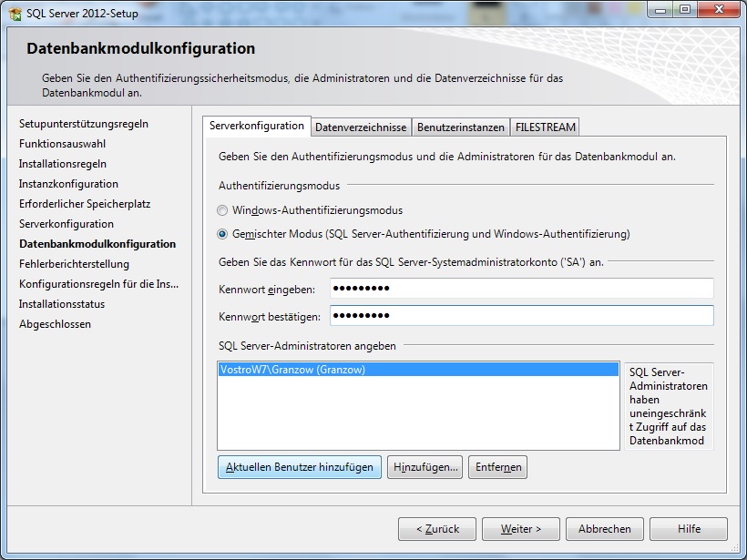Continue with the Weiter button
Viewport: 747px width, 560px height.
click(x=521, y=529)
